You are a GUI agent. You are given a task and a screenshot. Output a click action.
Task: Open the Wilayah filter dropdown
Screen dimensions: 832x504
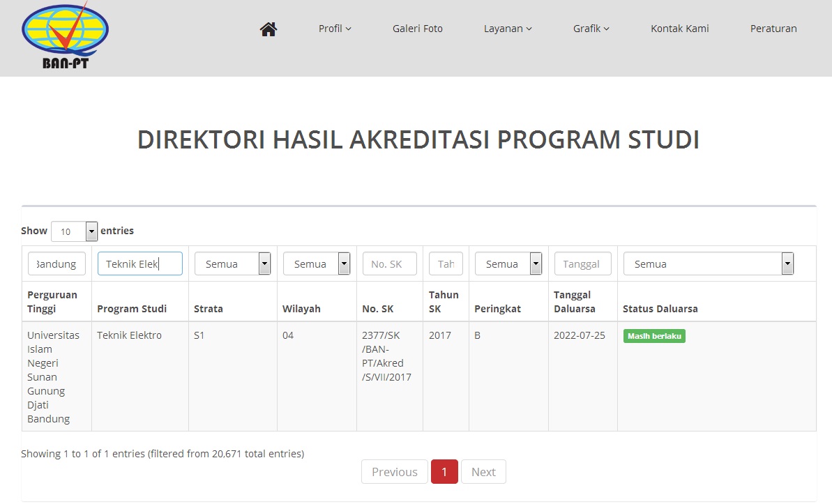coord(317,264)
